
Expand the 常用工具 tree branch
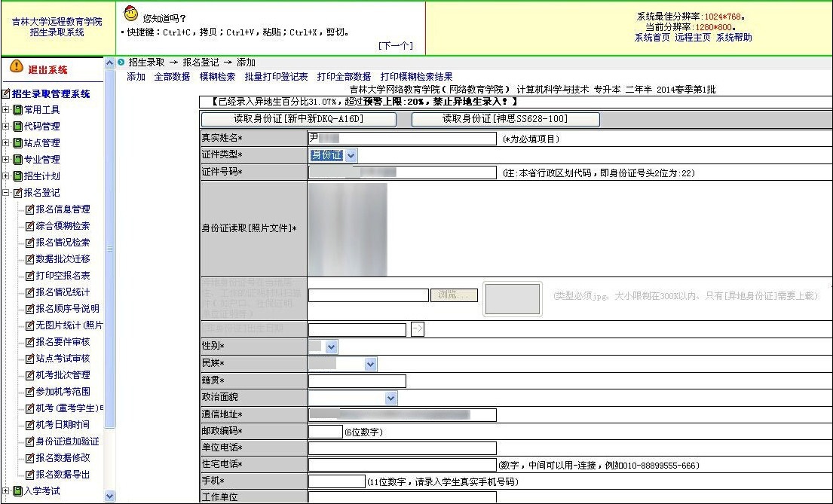[x=6, y=110]
